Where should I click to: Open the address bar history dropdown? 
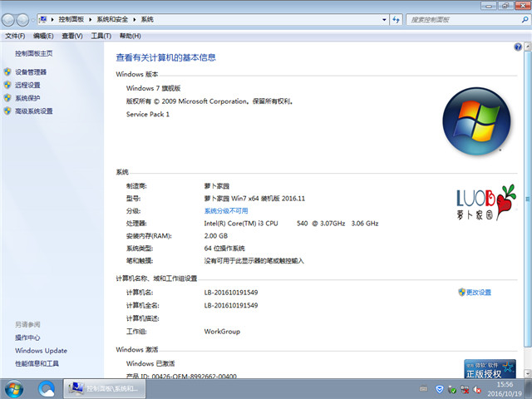[384, 20]
